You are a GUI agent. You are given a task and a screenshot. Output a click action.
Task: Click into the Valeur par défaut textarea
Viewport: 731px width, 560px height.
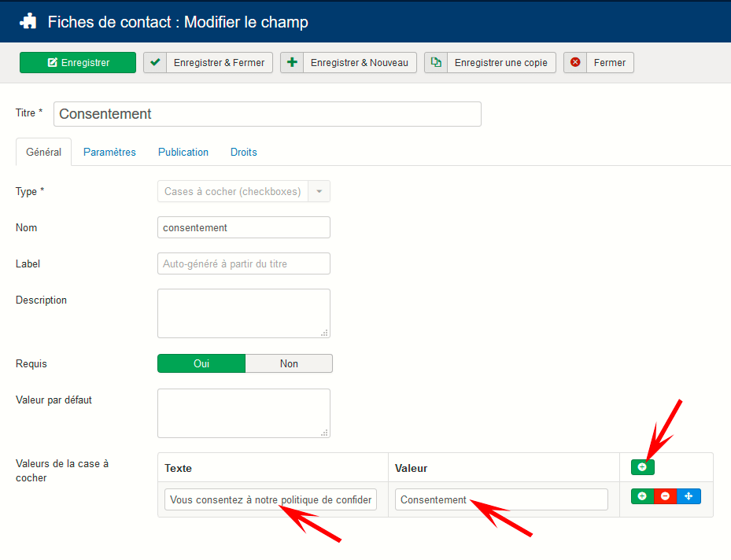[x=244, y=413]
